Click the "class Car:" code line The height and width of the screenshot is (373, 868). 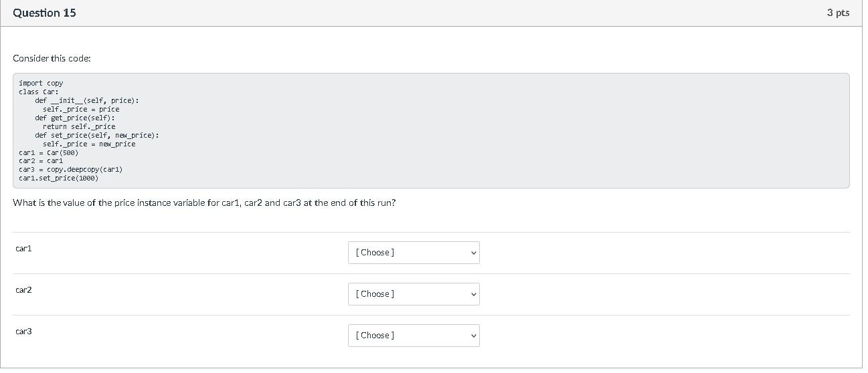click(x=39, y=92)
